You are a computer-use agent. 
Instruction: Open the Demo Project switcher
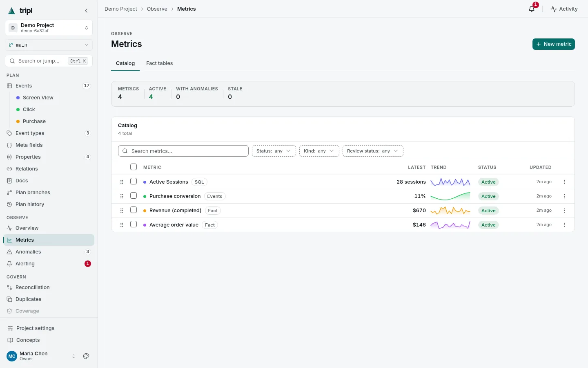point(49,28)
